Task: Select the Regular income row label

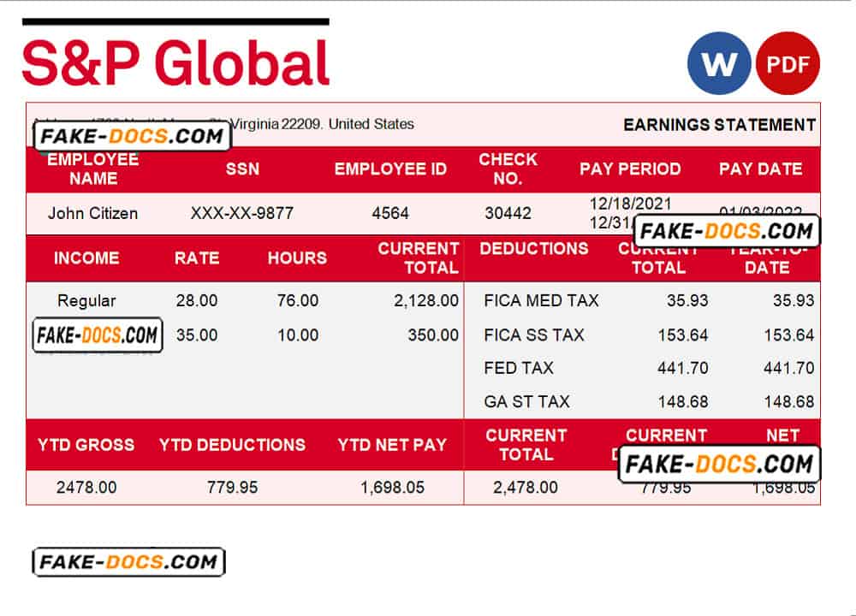Action: point(86,301)
